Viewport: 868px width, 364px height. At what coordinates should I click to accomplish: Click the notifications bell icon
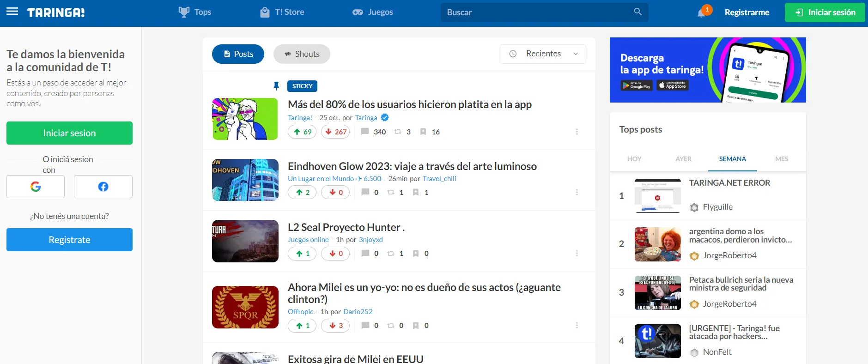(702, 12)
